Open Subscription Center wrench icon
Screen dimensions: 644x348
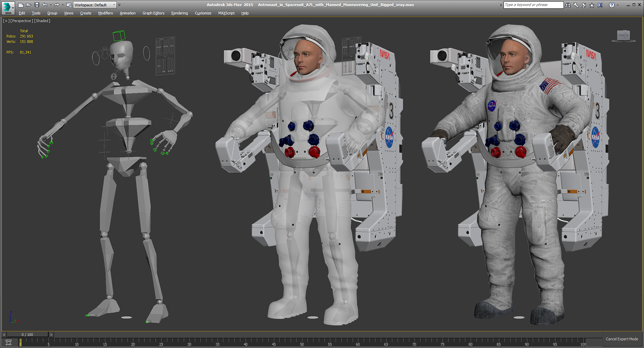tap(576, 5)
